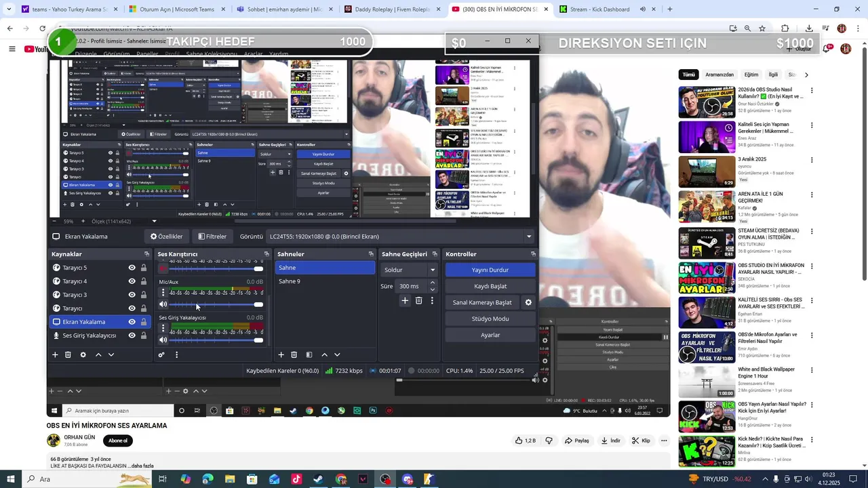Screen dimensions: 868x488
Task: Hide Ses Giriş Yakalayıcısı source
Action: 132,335
